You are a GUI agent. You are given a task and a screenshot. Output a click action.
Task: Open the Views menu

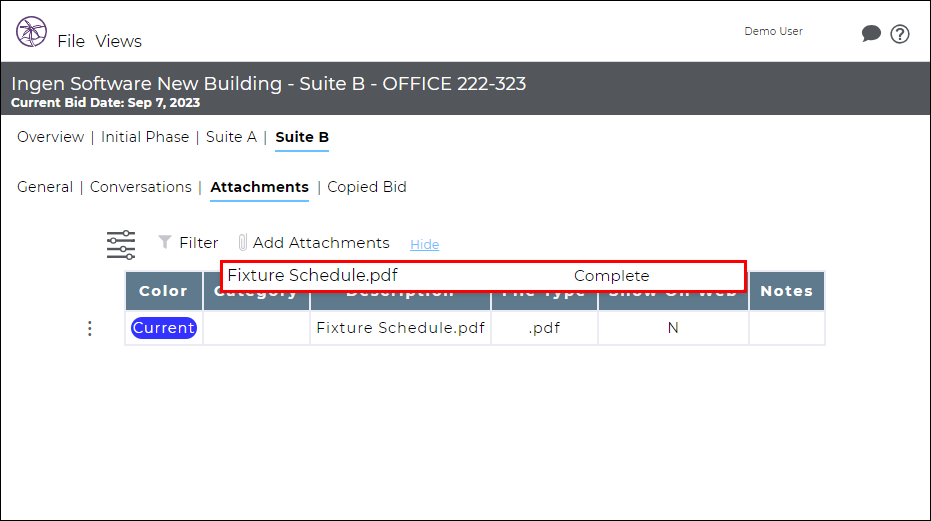click(119, 42)
